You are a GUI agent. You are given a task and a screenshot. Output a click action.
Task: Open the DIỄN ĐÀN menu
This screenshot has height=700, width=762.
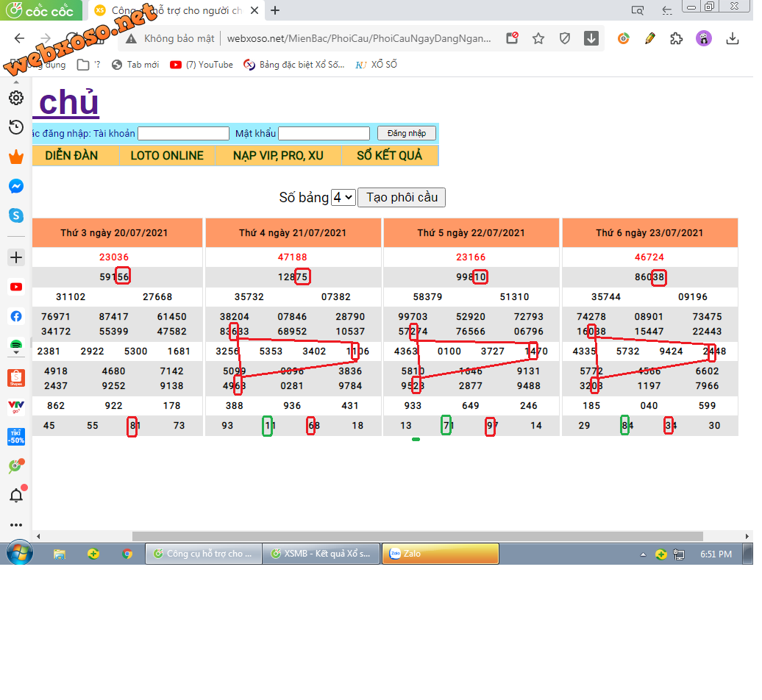coord(72,157)
